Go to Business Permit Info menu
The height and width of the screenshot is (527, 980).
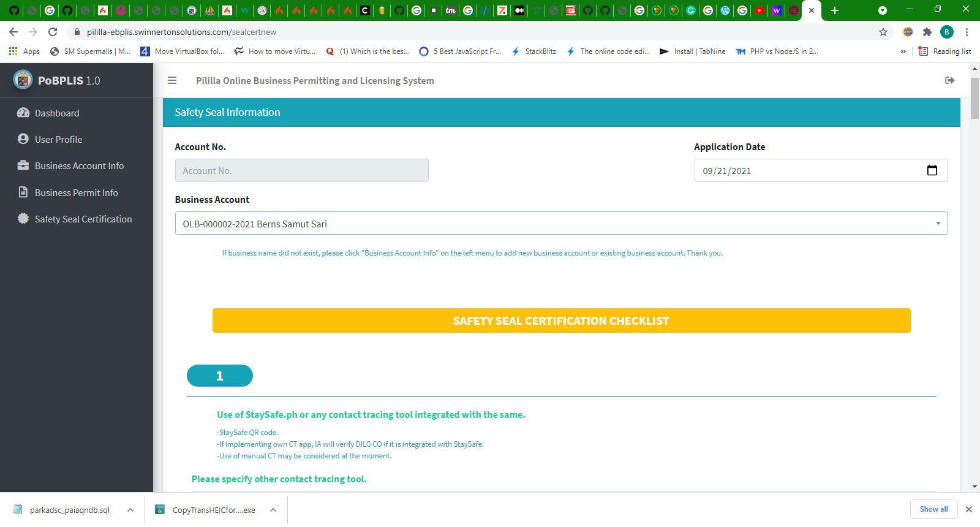click(x=76, y=192)
